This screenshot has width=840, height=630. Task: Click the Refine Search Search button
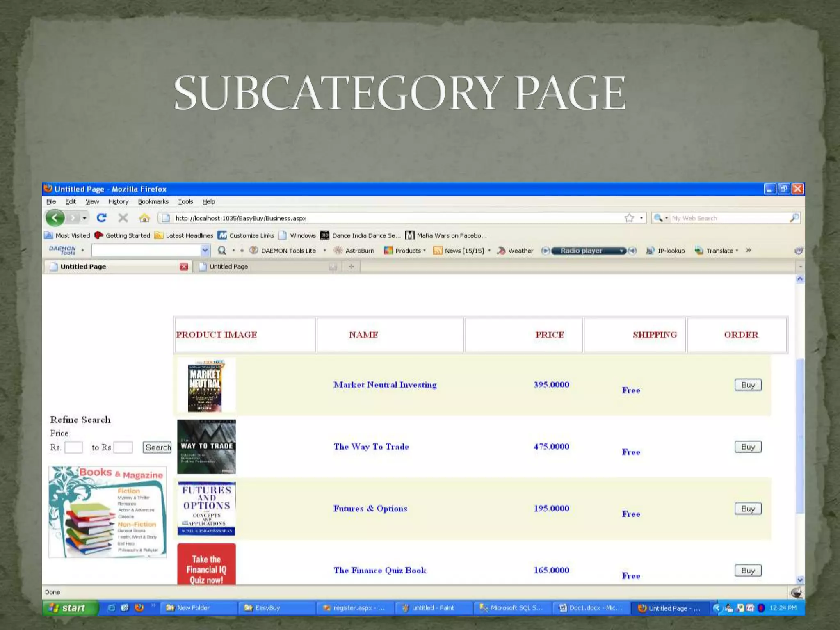157,447
